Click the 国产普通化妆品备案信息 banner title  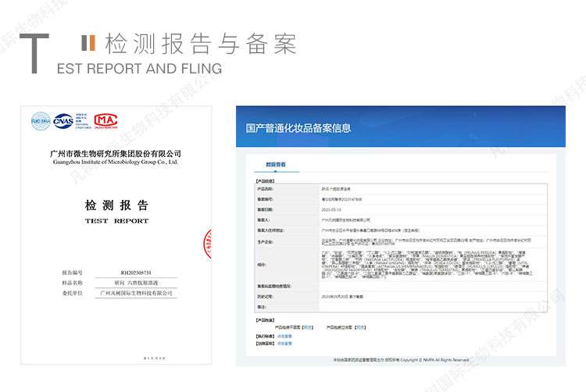click(298, 128)
